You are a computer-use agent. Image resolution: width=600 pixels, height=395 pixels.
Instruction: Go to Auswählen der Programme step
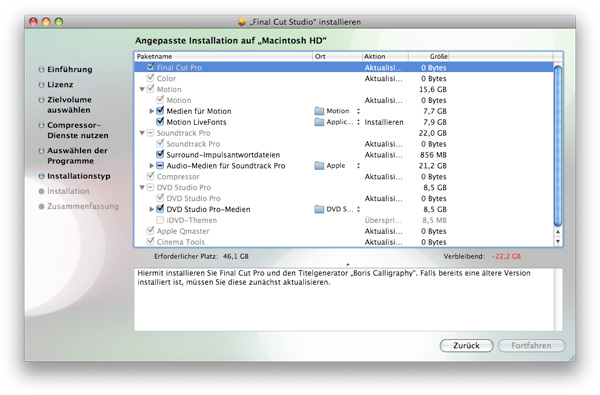77,156
